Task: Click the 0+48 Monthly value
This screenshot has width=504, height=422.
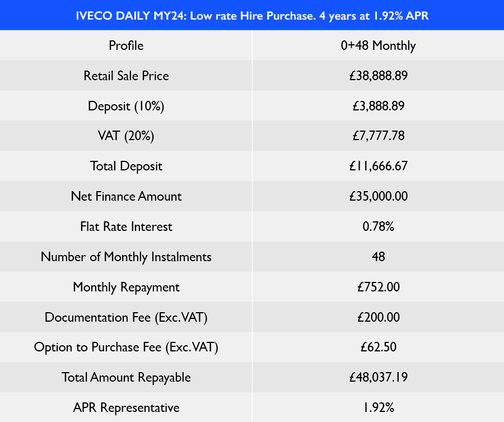Action: coord(378,45)
